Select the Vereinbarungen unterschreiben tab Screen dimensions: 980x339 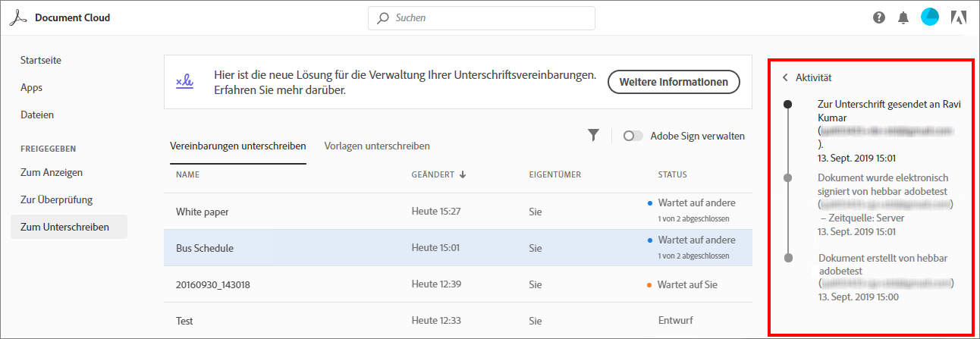pos(237,146)
